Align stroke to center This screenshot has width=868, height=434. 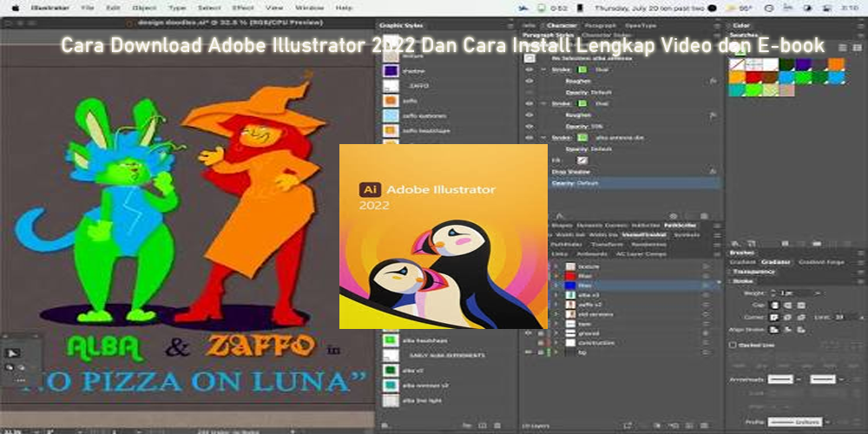point(774,330)
